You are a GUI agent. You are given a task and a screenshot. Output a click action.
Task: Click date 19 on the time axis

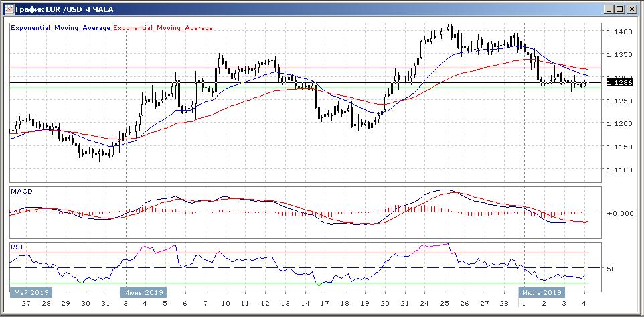click(x=364, y=304)
